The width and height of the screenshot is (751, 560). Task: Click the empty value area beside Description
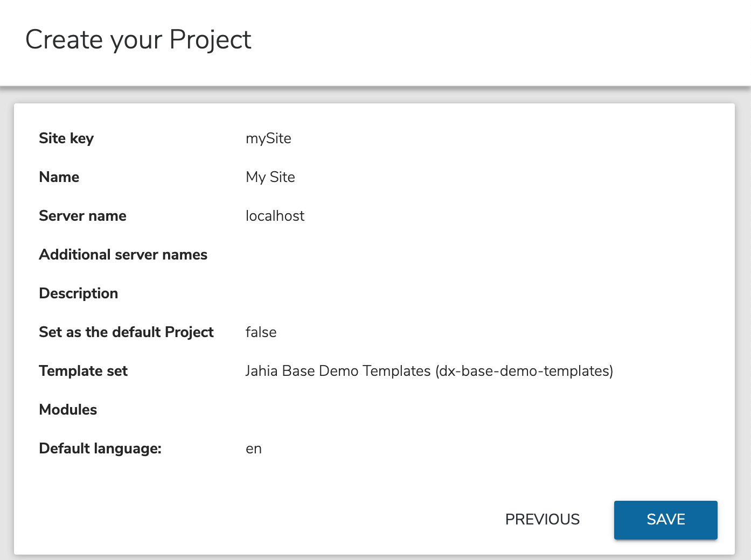(377, 293)
